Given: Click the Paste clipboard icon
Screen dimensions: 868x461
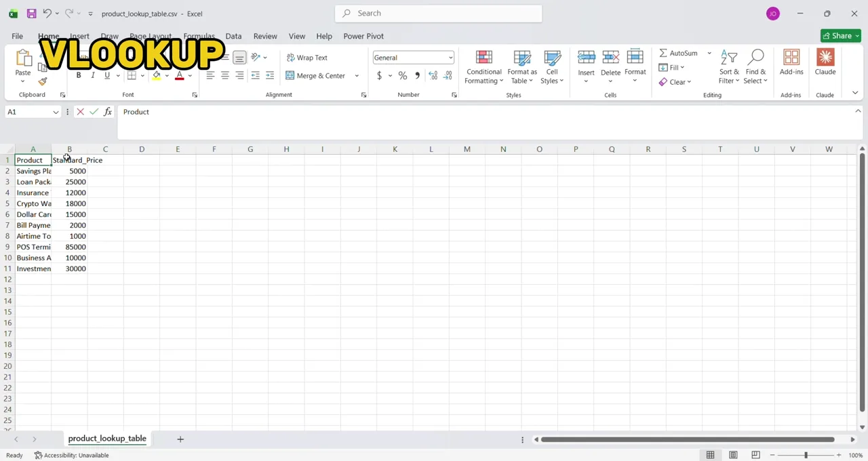Looking at the screenshot, I should (23, 58).
